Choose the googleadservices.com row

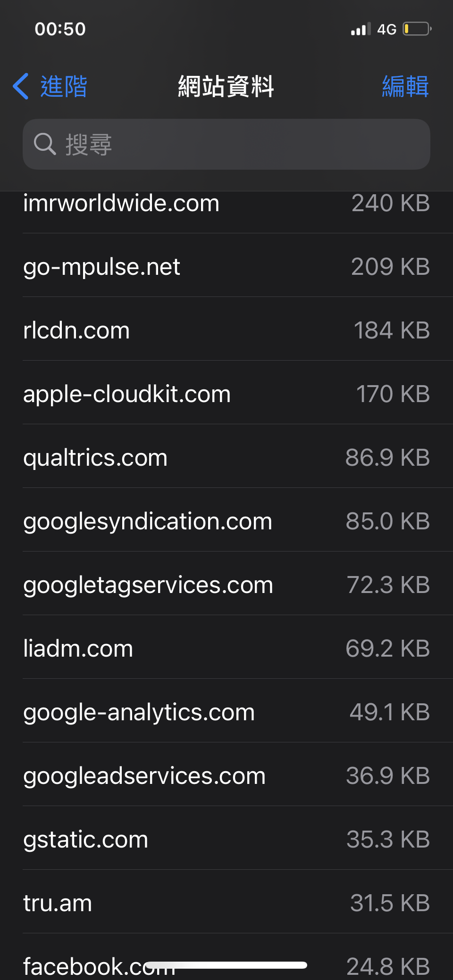point(226,776)
